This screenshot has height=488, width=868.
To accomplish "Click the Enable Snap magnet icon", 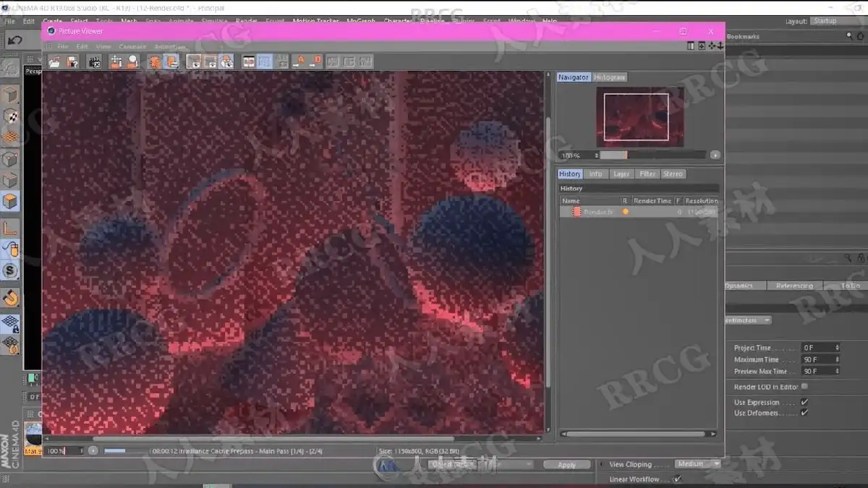I will coord(10,297).
